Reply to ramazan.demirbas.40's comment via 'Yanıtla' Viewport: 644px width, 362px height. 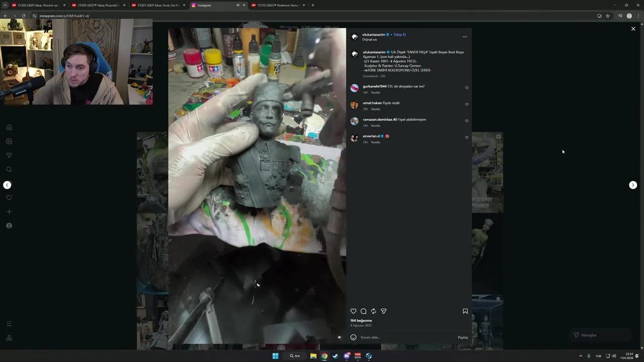[375, 126]
